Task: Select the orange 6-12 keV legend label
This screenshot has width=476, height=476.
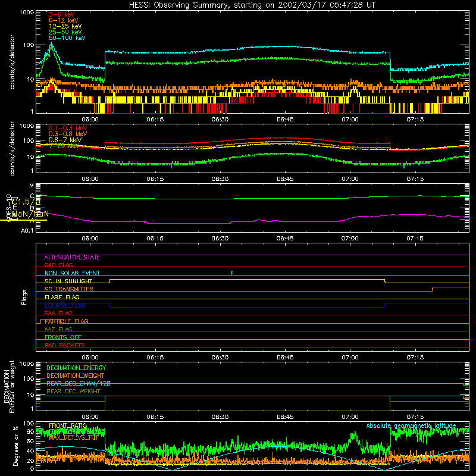Action: tap(64, 20)
